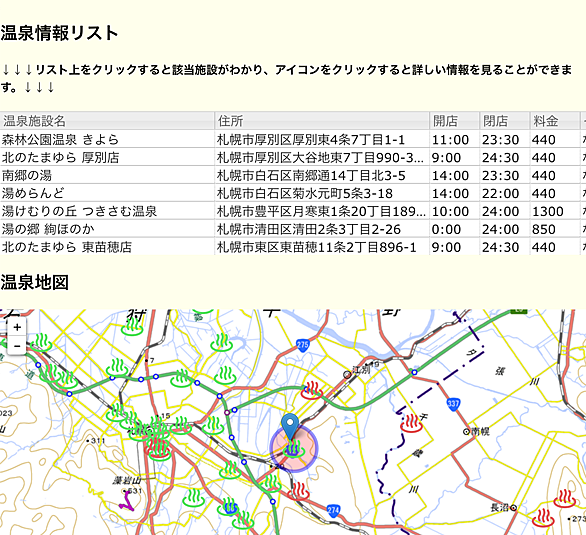This screenshot has height=535, width=586.
Task: Click opening time 0:00
Action: pyautogui.click(x=446, y=229)
